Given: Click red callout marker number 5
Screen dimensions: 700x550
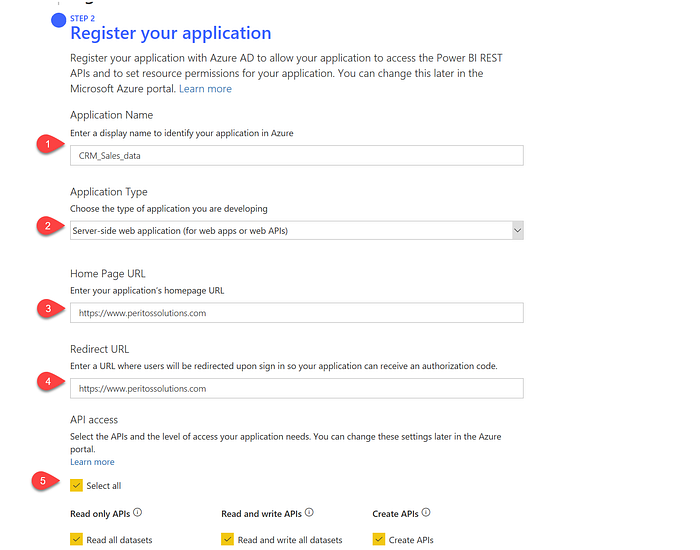Looking at the screenshot, I should click(45, 481).
